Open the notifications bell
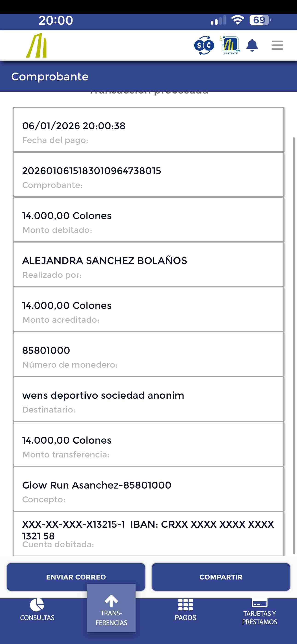 coord(252,45)
